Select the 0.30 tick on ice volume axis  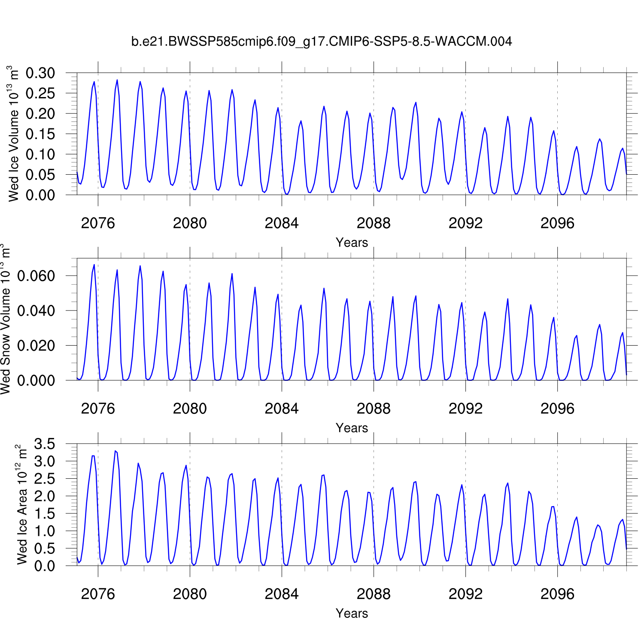point(40,73)
